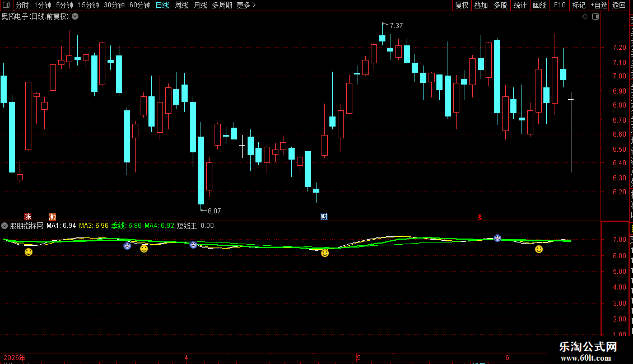This screenshot has height=364, width=633.
Task: Select the 5分钟 period tab
Action: 64,5
